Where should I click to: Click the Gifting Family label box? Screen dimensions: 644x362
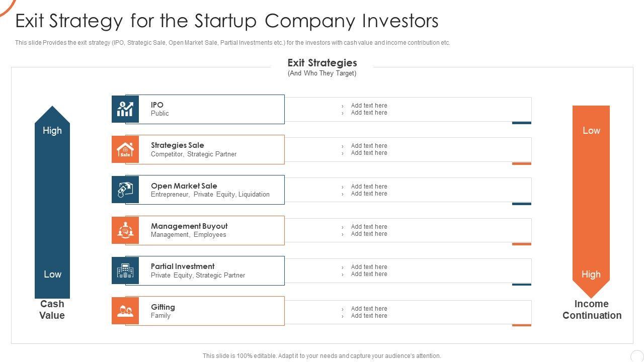[x=211, y=311]
